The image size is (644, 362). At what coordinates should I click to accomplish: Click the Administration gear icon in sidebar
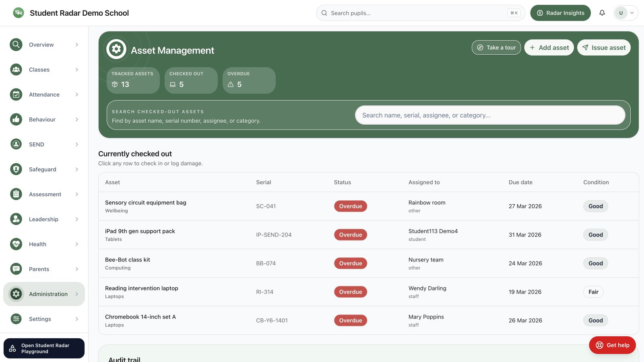[16, 294]
